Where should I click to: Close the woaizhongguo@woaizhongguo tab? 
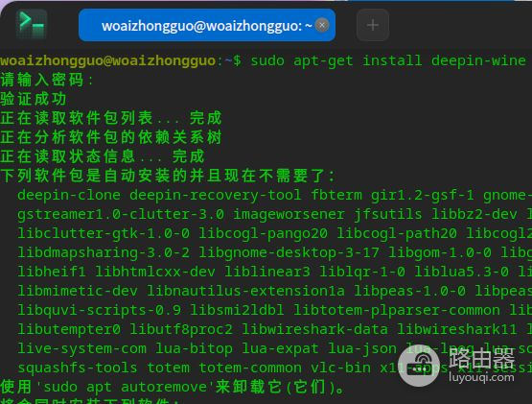click(322, 25)
